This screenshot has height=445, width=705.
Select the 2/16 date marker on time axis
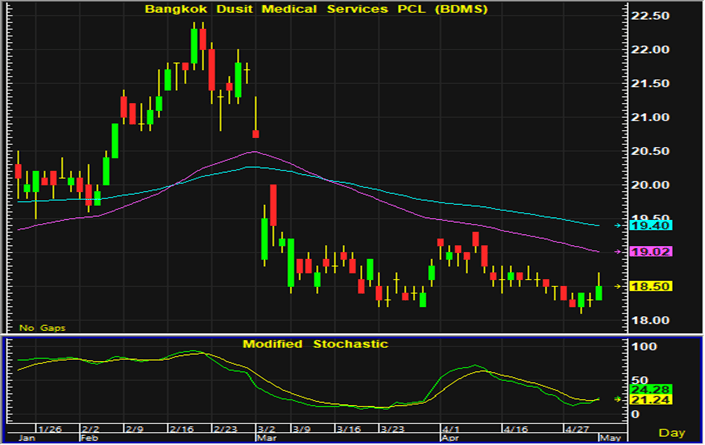click(181, 429)
